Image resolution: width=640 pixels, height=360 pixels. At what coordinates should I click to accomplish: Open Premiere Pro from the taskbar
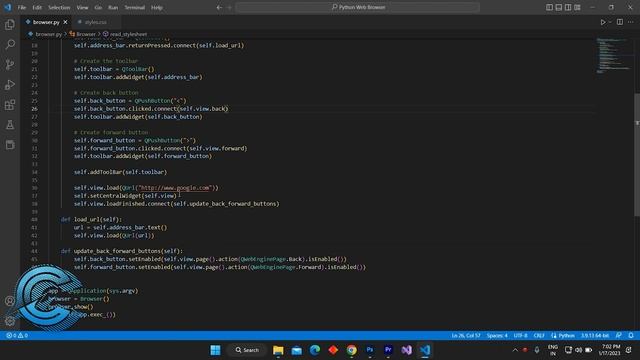click(x=388, y=350)
